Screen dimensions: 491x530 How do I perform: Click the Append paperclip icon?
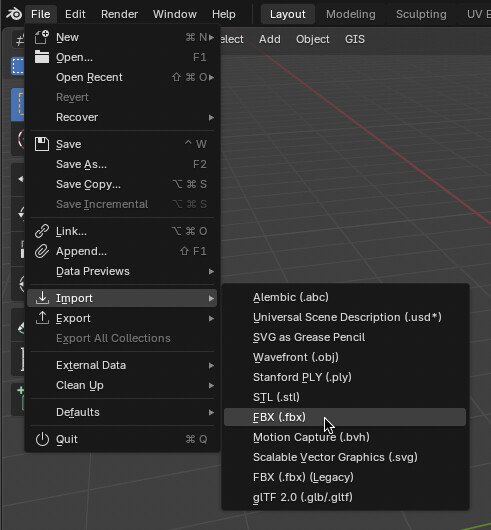click(42, 251)
